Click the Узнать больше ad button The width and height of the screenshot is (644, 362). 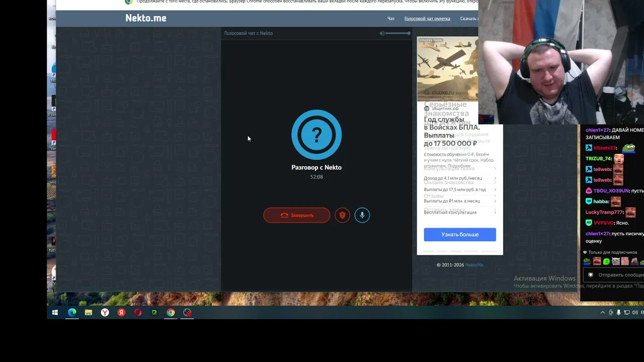coord(460,234)
